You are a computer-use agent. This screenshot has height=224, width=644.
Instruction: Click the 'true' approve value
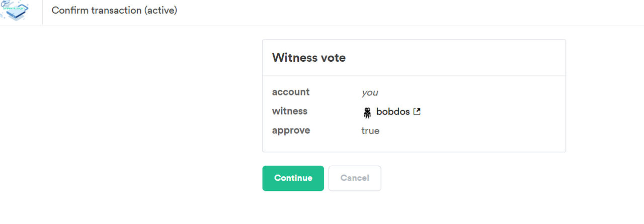coord(370,131)
